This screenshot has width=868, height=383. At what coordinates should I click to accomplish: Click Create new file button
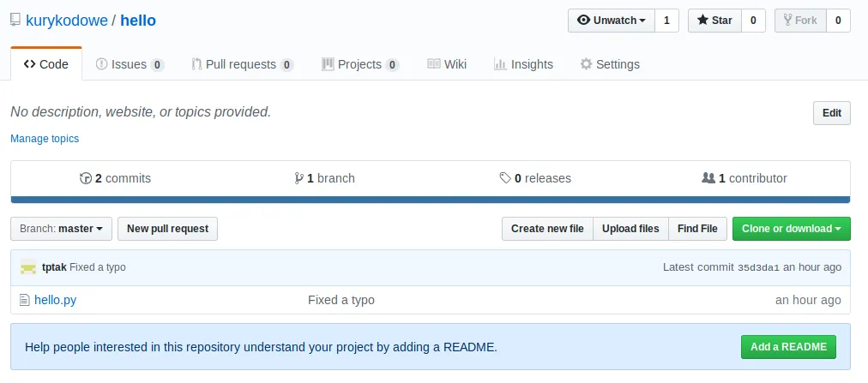coord(547,229)
